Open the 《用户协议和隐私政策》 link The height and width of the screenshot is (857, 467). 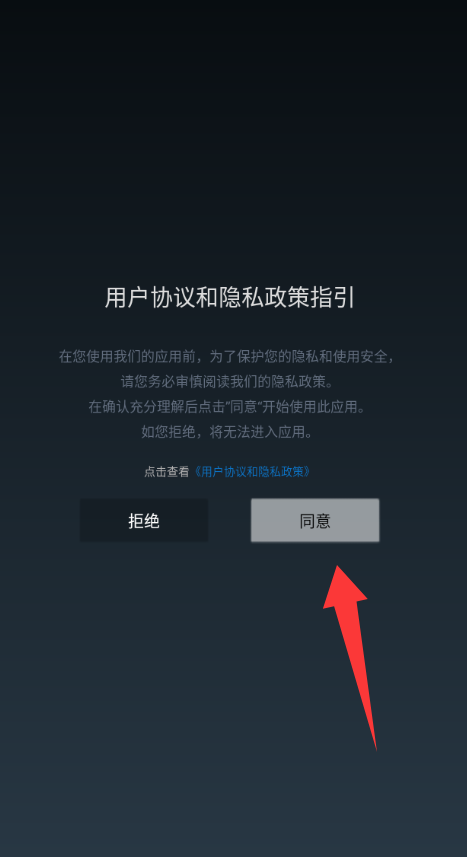252,472
